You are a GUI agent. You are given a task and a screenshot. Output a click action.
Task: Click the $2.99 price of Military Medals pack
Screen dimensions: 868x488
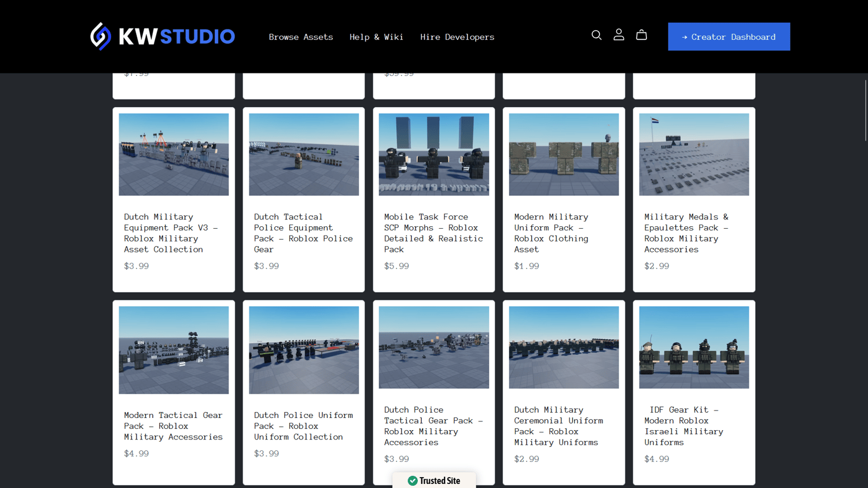tap(657, 266)
